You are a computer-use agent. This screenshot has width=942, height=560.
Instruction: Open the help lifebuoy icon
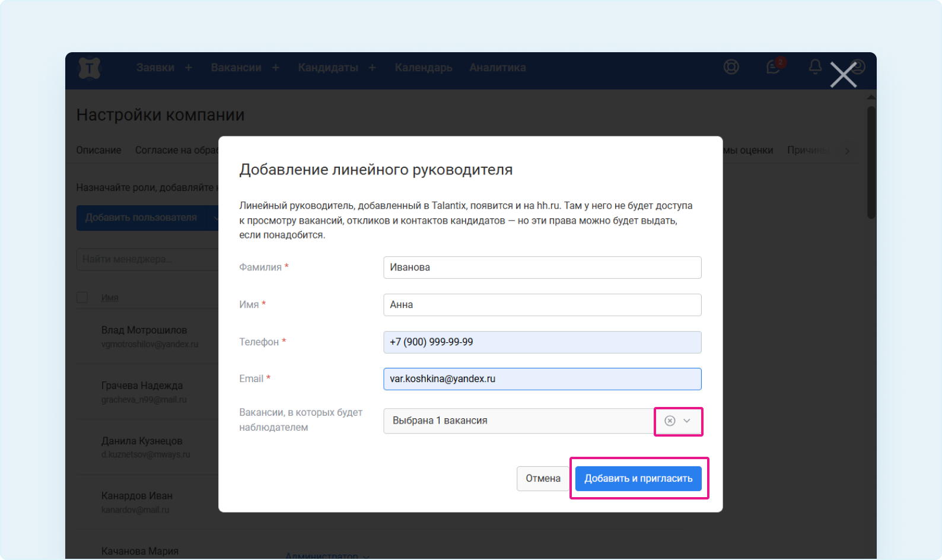pos(731,67)
